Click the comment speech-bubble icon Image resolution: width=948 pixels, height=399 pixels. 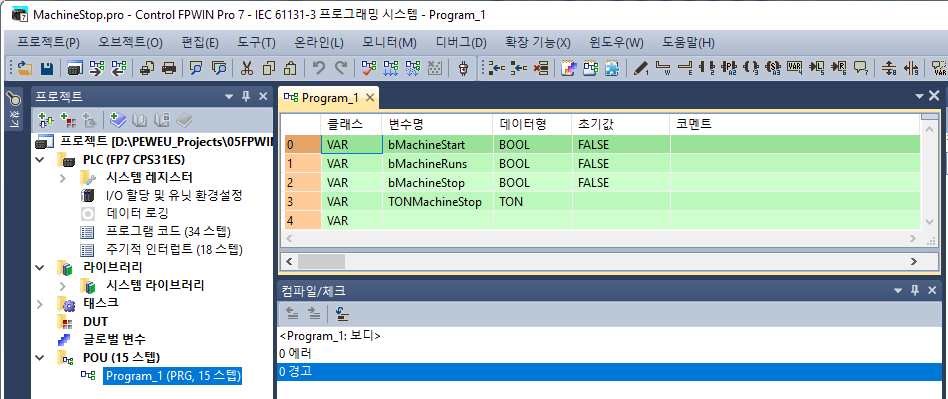click(862, 68)
